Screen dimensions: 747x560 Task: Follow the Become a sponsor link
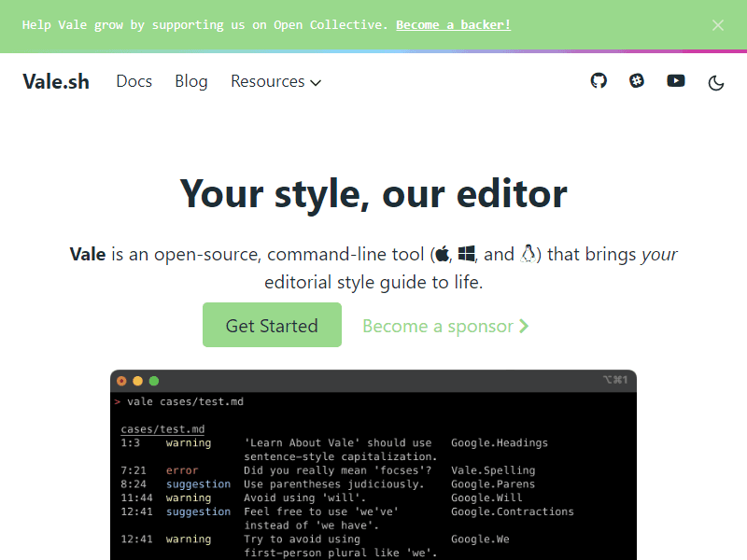coord(438,326)
